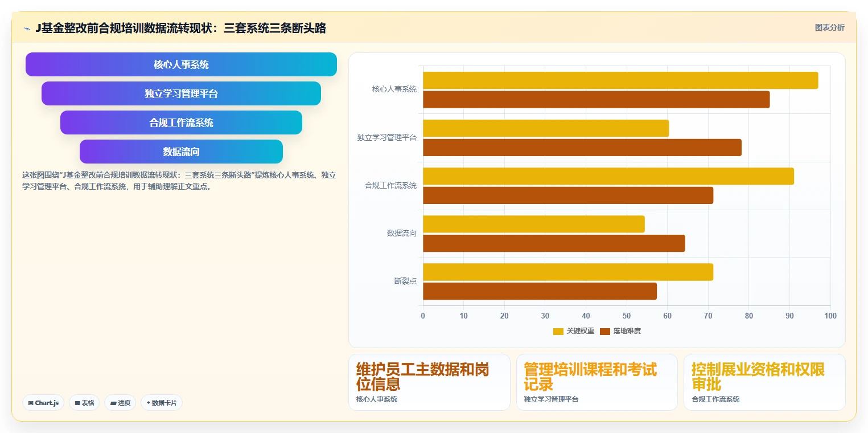Click 合规工作流系统 caption under third card
Screen dimensions: 868x433
click(716, 399)
